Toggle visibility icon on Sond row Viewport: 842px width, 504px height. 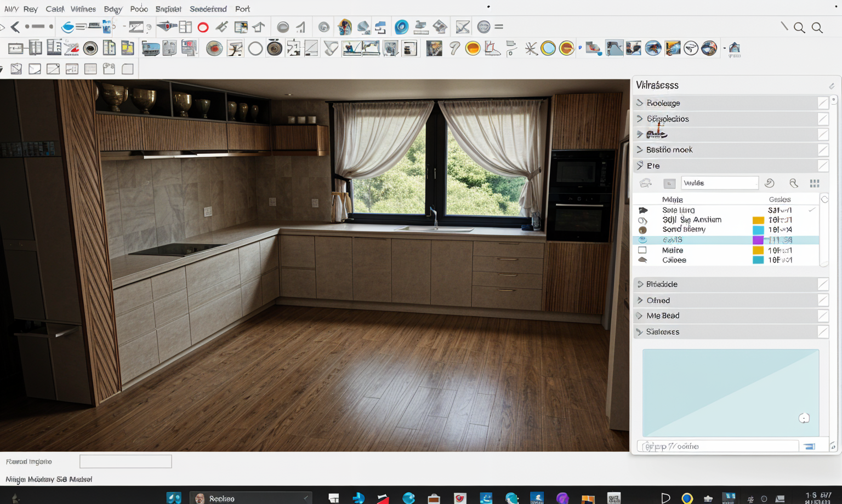642,230
